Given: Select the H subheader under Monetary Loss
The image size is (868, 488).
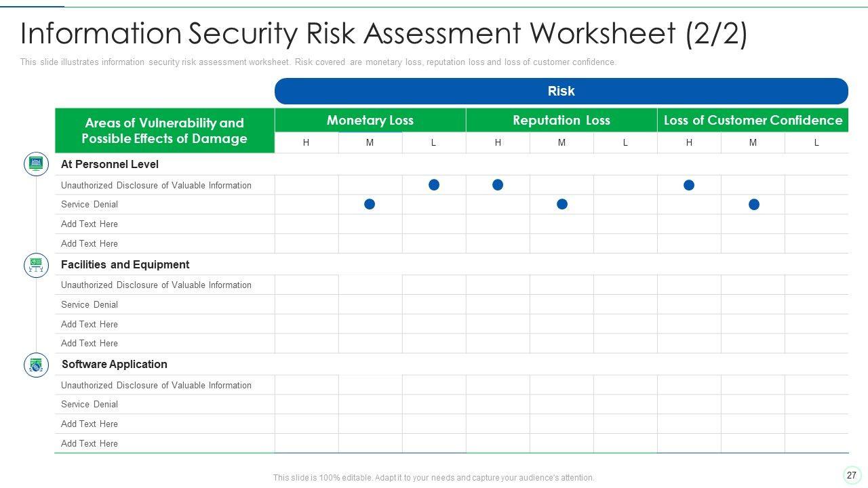Looking at the screenshot, I should pyautogui.click(x=307, y=142).
